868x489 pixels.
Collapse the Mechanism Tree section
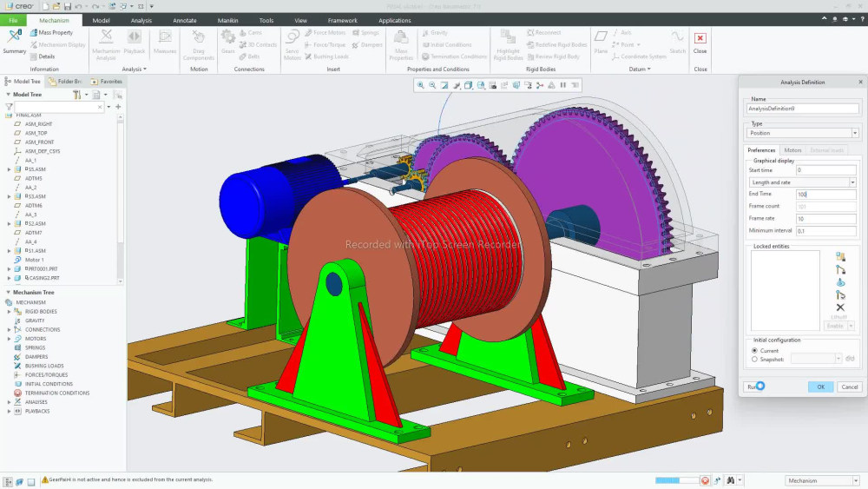tap(8, 293)
